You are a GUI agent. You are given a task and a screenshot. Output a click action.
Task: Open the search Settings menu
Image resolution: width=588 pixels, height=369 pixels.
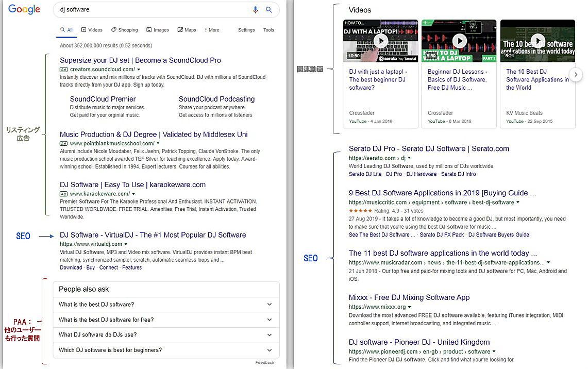click(x=246, y=30)
